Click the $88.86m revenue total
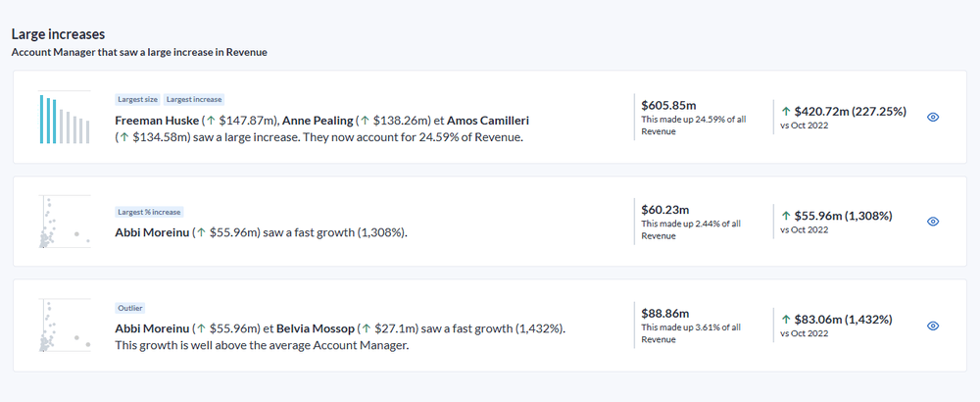Screen dimensions: 980x402 [x=664, y=313]
